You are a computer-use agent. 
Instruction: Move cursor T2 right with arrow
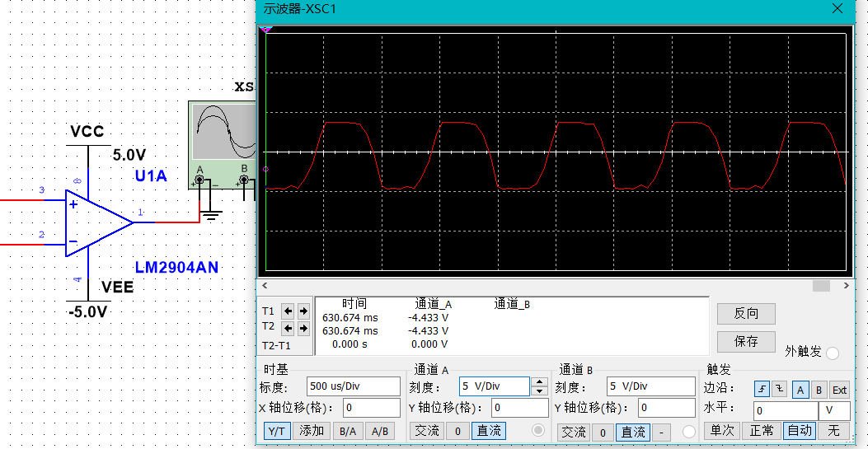(303, 329)
